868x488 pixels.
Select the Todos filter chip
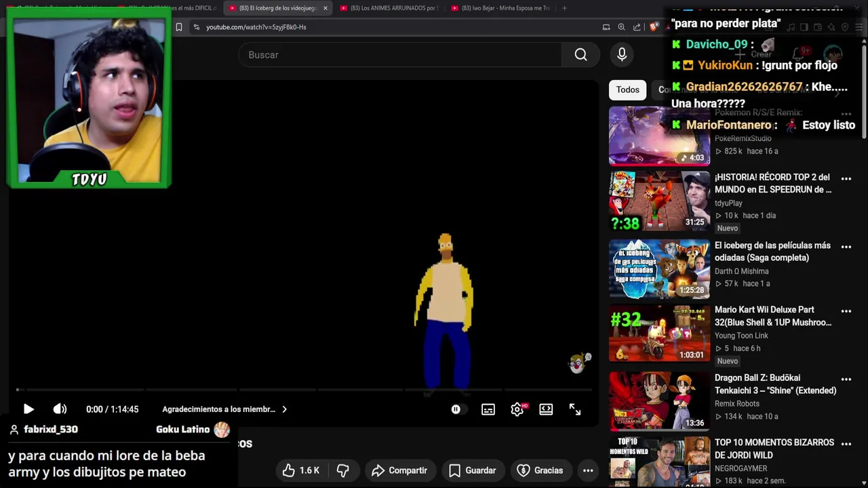point(627,89)
